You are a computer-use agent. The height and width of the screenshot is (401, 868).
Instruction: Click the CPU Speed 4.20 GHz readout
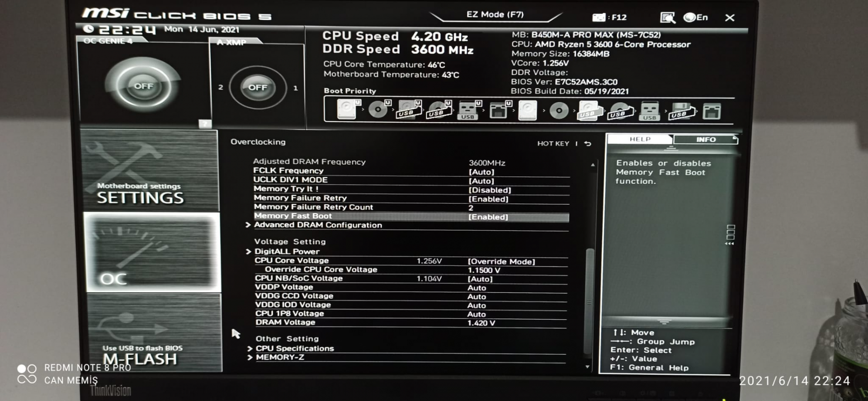[395, 36]
